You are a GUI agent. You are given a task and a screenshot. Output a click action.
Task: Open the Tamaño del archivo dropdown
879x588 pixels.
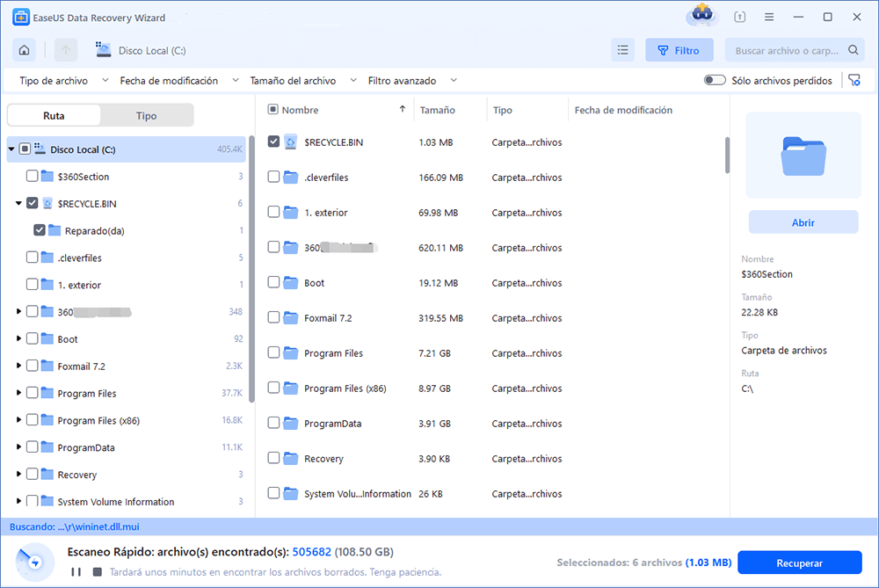pos(303,81)
